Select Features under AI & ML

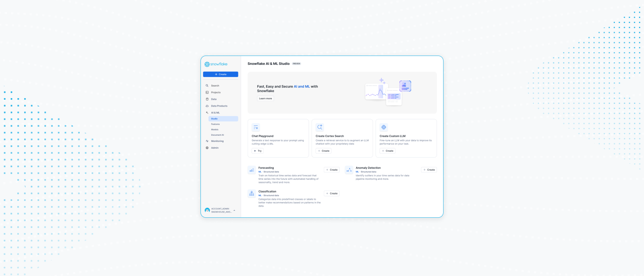[215, 124]
